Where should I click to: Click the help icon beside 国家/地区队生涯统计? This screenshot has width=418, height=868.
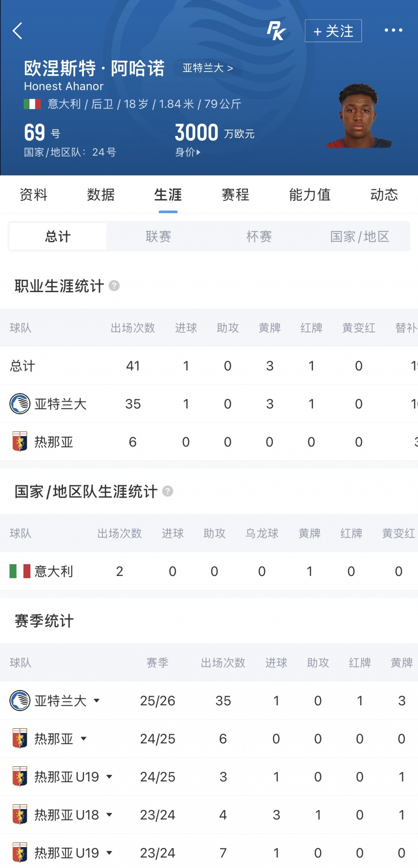click(x=168, y=491)
